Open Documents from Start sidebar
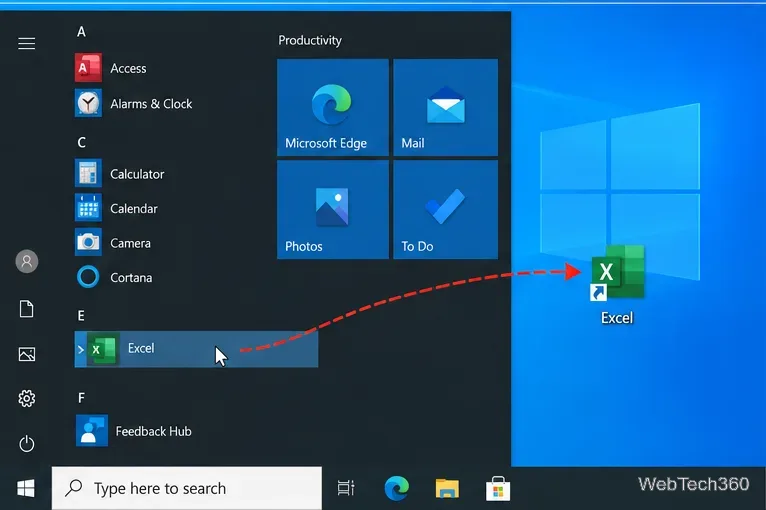 [26, 309]
